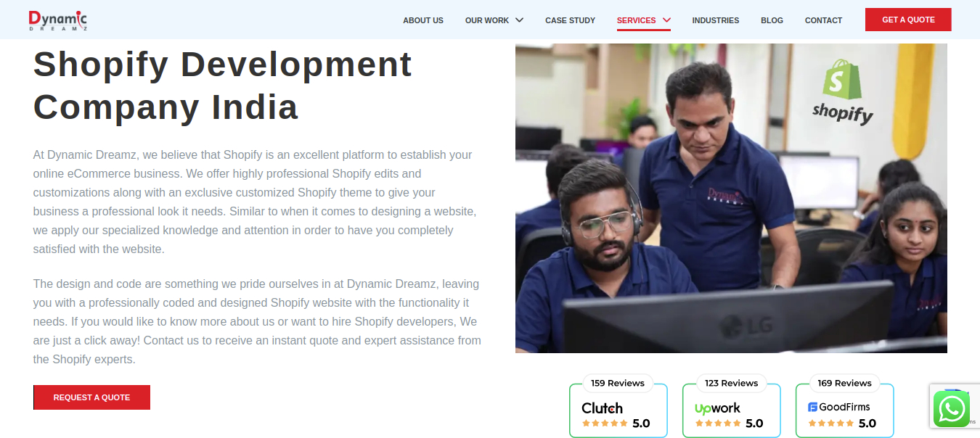The image size is (980, 438).
Task: Navigate to the Blog page
Action: 772,20
